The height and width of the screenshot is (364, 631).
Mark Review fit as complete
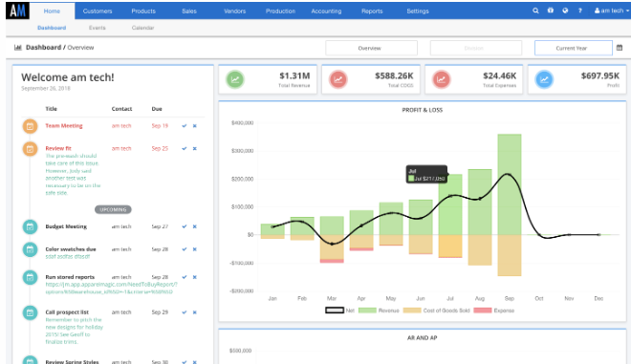[x=185, y=148]
